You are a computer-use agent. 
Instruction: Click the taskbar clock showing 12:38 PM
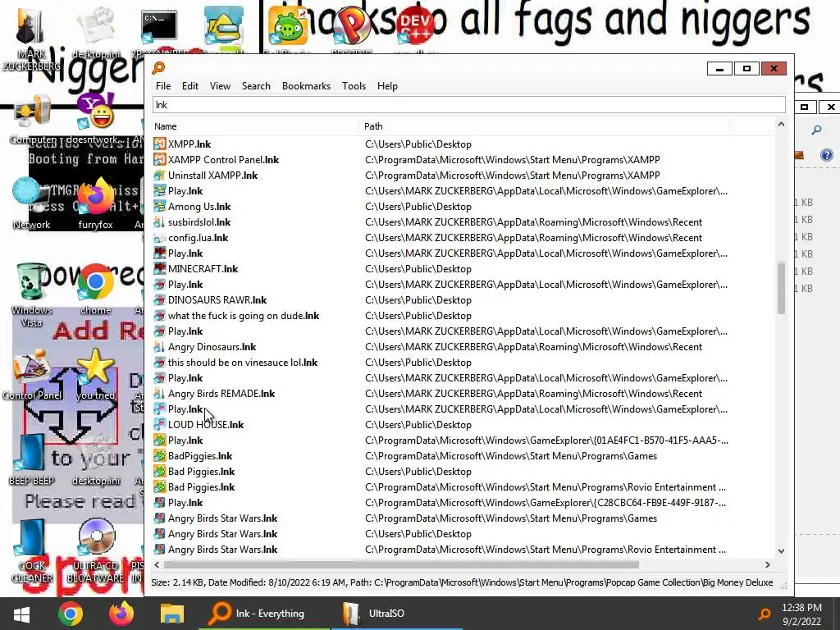pyautogui.click(x=801, y=614)
